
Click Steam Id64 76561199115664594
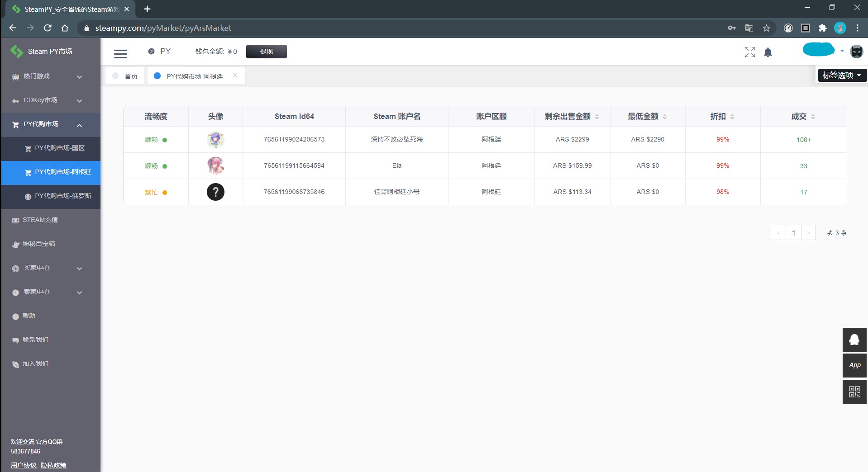click(294, 165)
